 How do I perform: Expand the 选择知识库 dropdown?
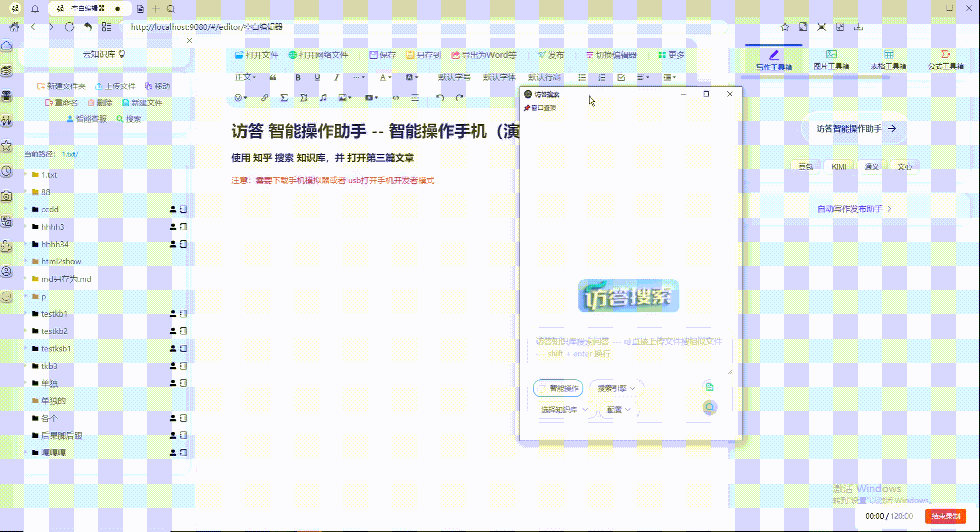[x=563, y=409]
